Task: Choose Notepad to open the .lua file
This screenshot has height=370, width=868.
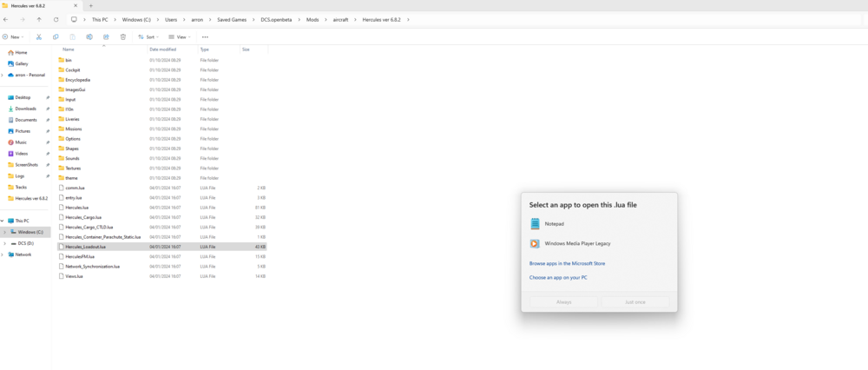Action: point(598,224)
